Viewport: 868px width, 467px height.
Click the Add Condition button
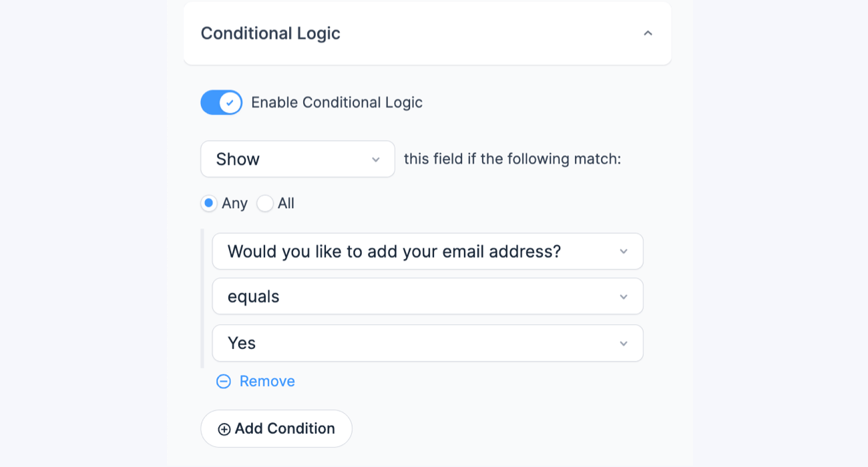[276, 428]
